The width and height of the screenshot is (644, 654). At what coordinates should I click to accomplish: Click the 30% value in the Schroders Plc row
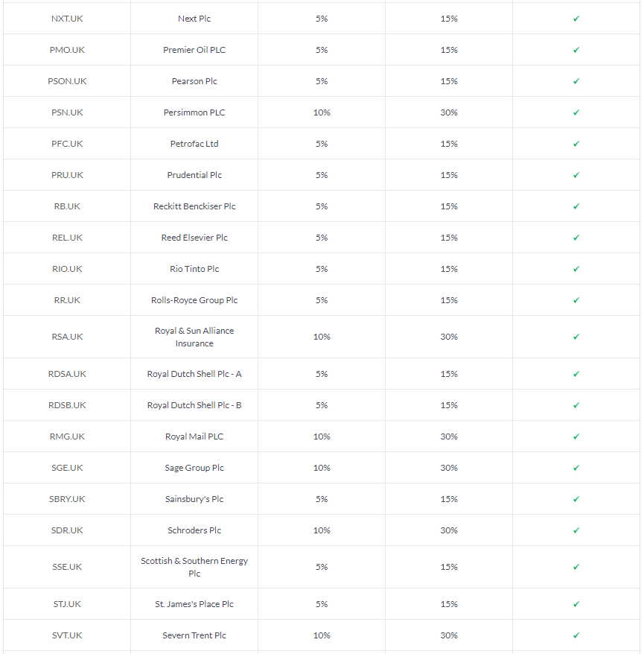pyautogui.click(x=449, y=530)
